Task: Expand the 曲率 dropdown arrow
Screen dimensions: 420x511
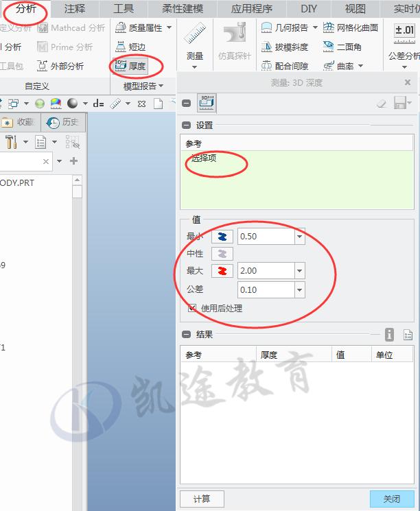Action: coord(361,66)
